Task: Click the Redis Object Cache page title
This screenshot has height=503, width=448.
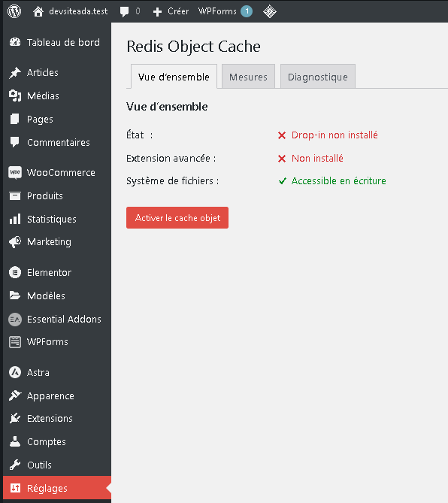Action: (193, 47)
